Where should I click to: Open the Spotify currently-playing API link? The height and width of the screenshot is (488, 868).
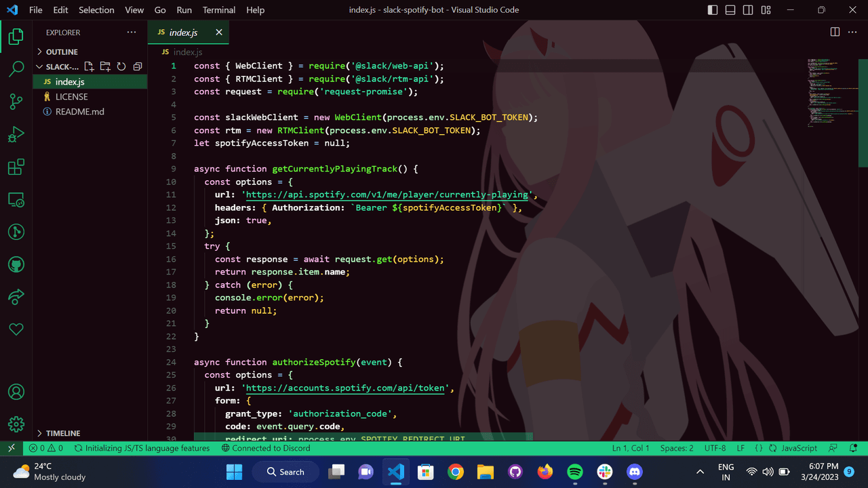387,195
